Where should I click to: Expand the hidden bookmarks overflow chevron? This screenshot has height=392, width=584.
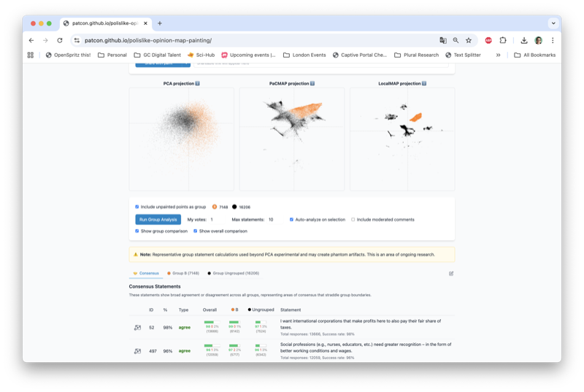499,55
